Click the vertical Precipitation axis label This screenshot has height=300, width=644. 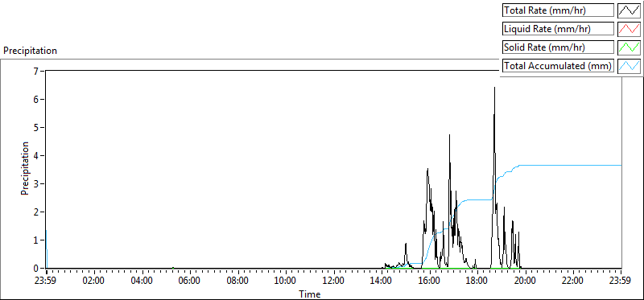pos(25,168)
